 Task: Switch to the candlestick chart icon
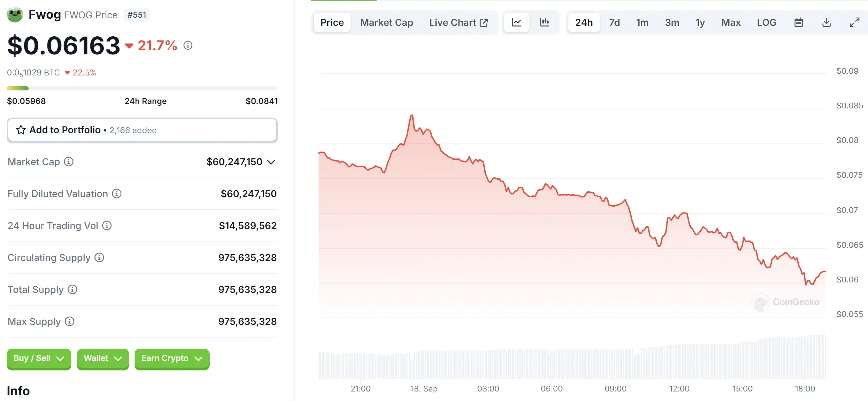[544, 22]
